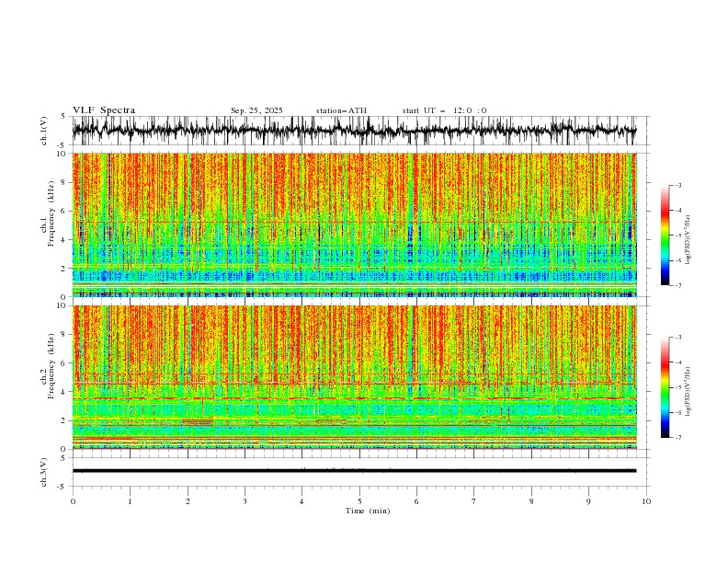The height and width of the screenshot is (563, 728).
Task: Click the ch.1(V) axis "5" tick label
Action: pos(63,117)
